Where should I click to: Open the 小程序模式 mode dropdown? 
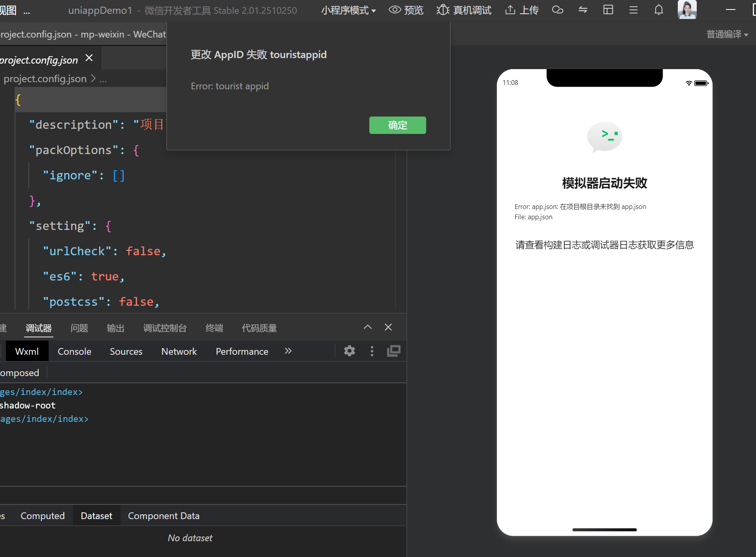point(348,10)
